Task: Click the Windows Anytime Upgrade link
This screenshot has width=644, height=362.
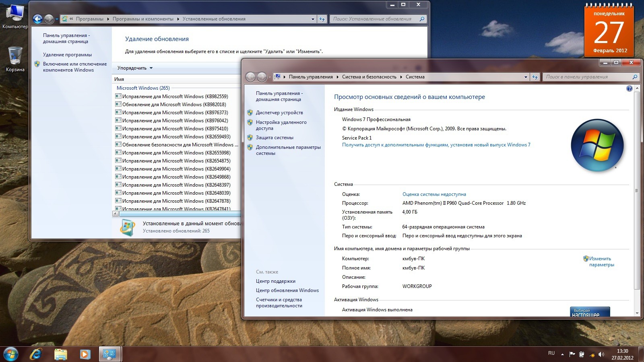Action: coord(436,145)
